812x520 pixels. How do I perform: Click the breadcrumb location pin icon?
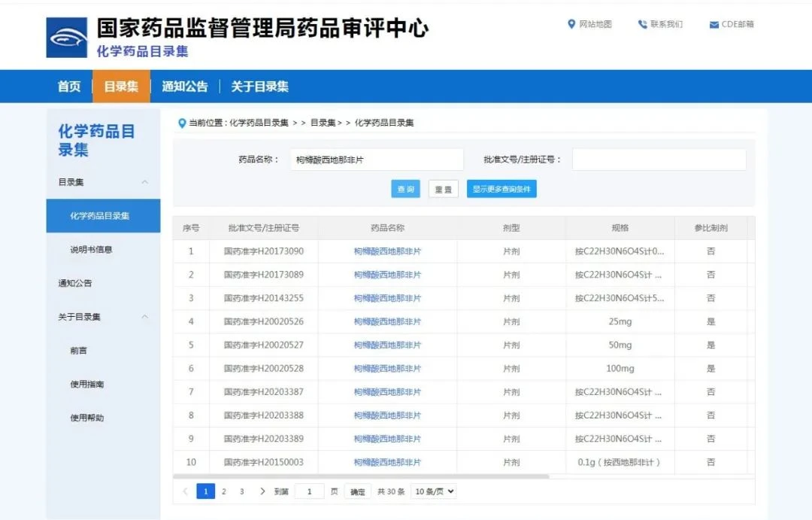pos(182,123)
